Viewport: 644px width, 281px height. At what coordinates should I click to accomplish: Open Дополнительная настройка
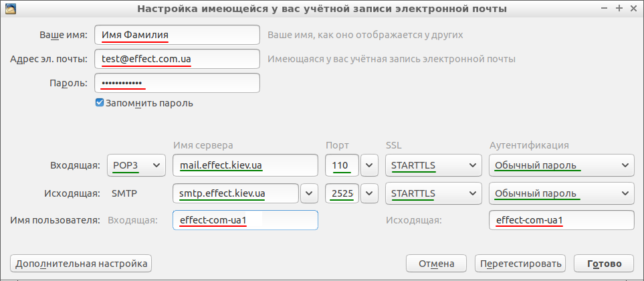81,264
